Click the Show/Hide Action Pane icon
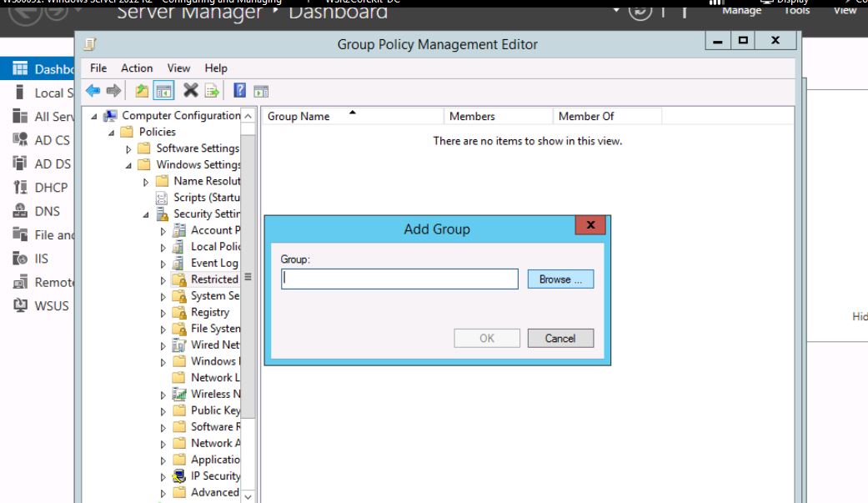Viewport: 868px width, 503px height. click(261, 90)
